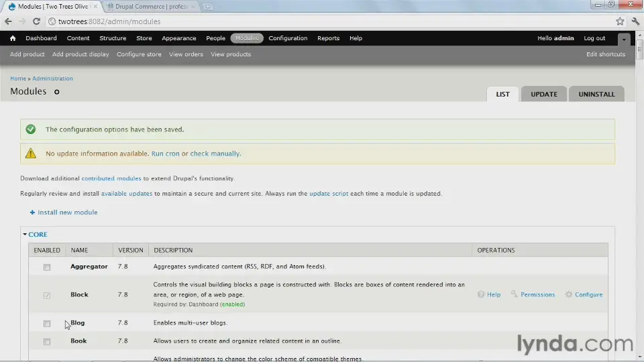Click the Permissions key icon in Block row
The height and width of the screenshot is (362, 644).
coord(515,294)
